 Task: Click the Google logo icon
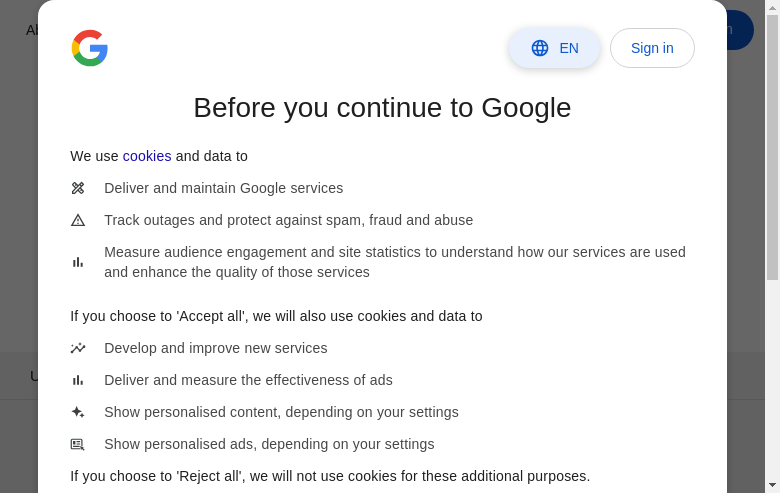click(x=90, y=48)
